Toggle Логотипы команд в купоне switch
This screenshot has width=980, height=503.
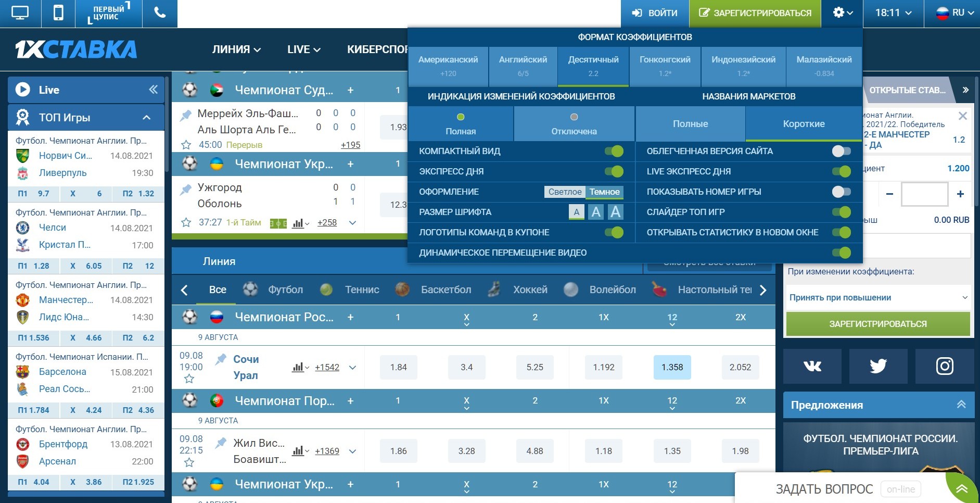[x=614, y=232]
